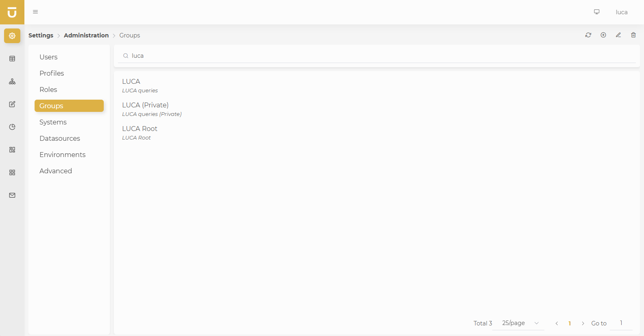Image resolution: width=644 pixels, height=336 pixels.
Task: Select the Datasources menu item
Action: 60,138
